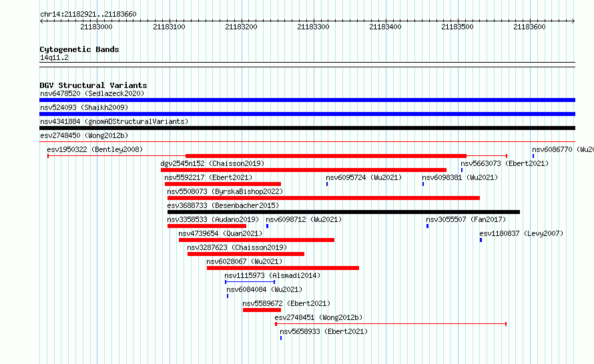
Task: Open the nsv3358533 (Audano2019) label
Action: (x=213, y=219)
